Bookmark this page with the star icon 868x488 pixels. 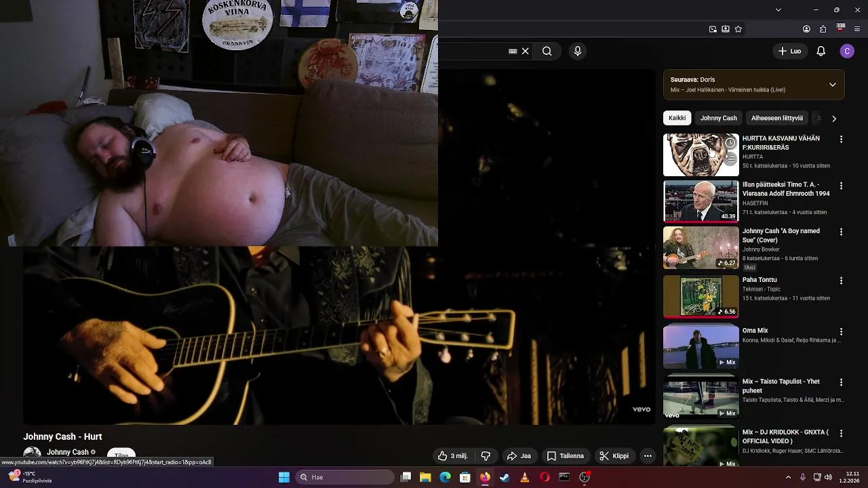coord(738,29)
